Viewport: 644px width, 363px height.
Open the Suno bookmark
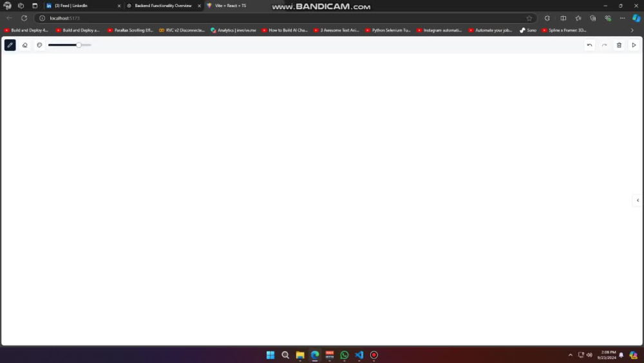[528, 30]
